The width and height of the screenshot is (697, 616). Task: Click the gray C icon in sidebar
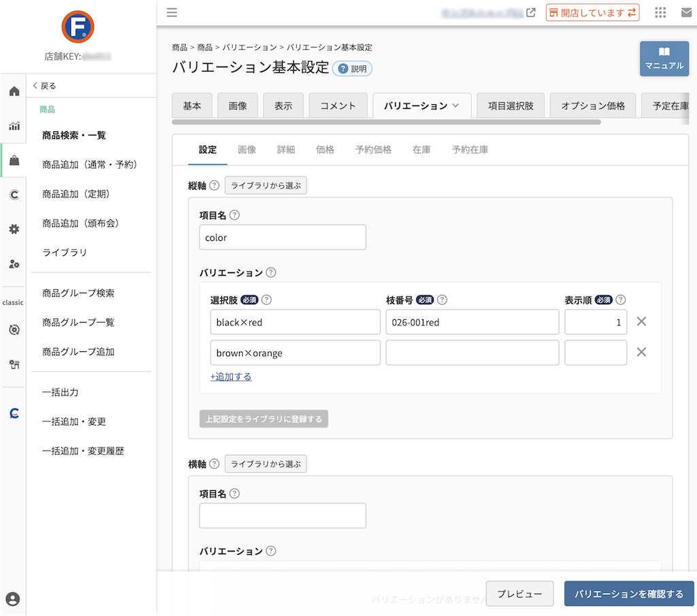click(x=14, y=195)
